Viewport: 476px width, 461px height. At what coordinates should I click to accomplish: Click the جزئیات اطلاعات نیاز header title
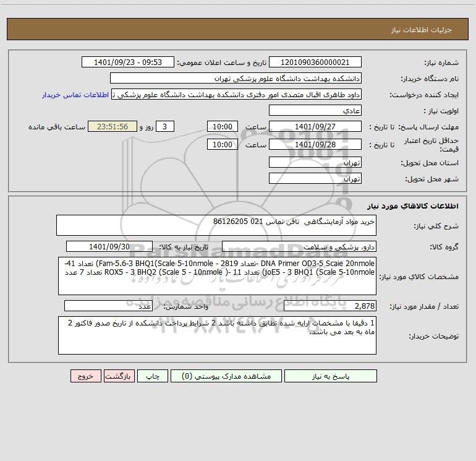click(422, 30)
